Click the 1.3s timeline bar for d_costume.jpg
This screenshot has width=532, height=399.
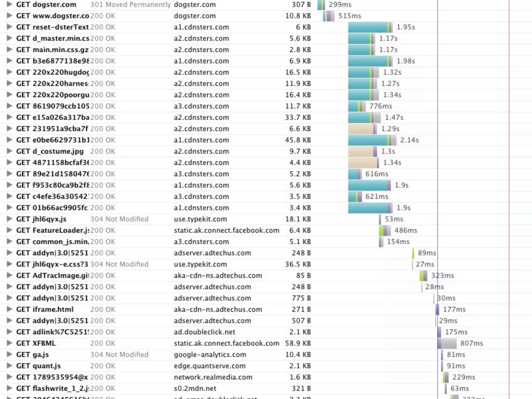pos(362,151)
